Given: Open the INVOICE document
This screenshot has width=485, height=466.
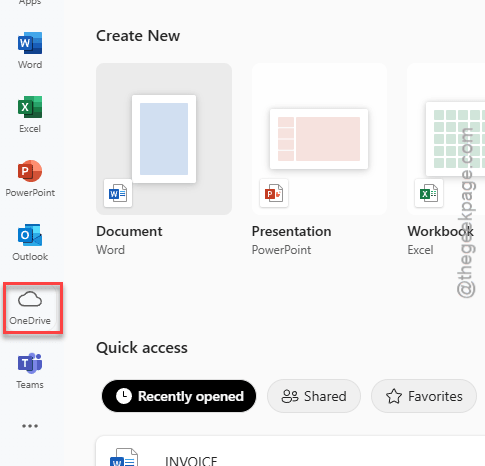Looking at the screenshot, I should [290, 452].
